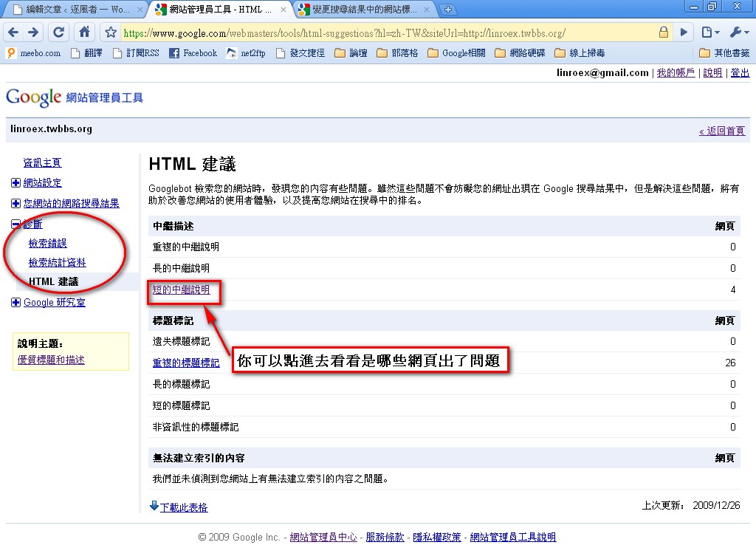This screenshot has width=756, height=545.
Task: Click 返回首頁 link
Action: coord(722,131)
